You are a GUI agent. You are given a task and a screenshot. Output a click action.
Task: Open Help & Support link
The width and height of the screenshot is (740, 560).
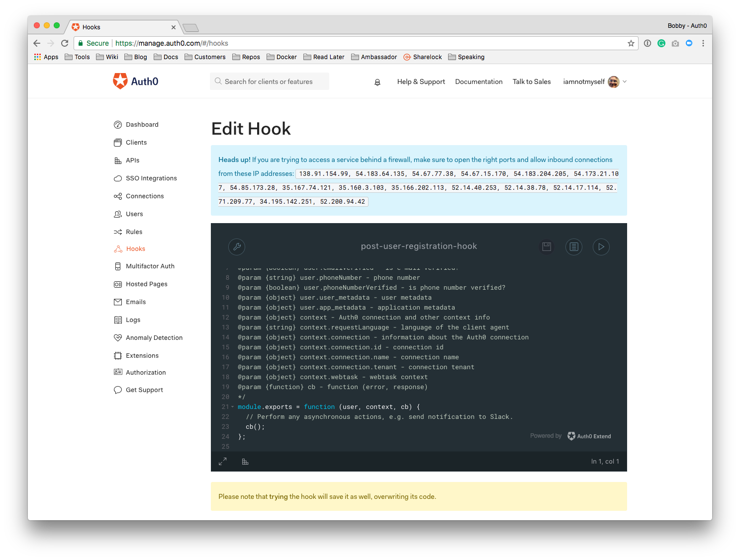pyautogui.click(x=421, y=82)
